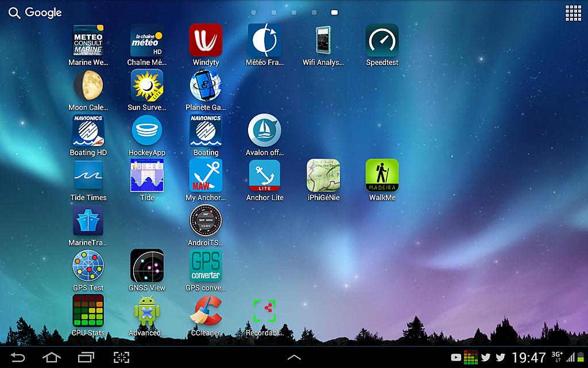Open the Meteo Consult Marine weather app
The height and width of the screenshot is (368, 588).
coord(88,41)
